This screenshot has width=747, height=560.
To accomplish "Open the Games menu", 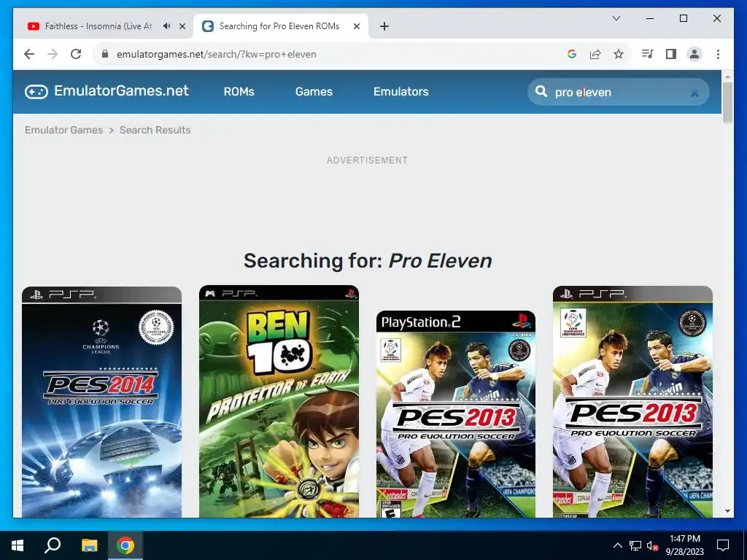I will click(314, 91).
